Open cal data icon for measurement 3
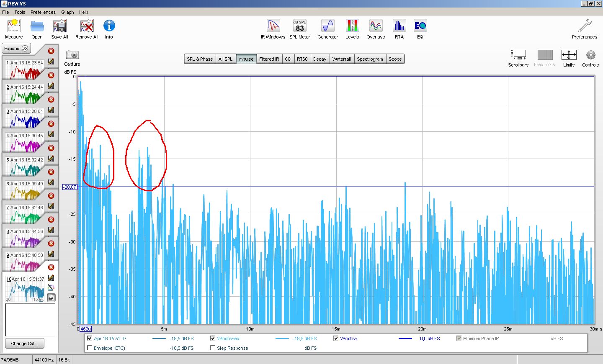603x364 pixels. click(x=51, y=110)
